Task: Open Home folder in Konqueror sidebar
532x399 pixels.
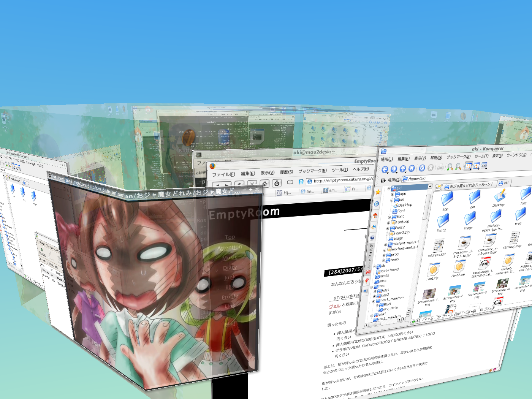Action: point(375,215)
